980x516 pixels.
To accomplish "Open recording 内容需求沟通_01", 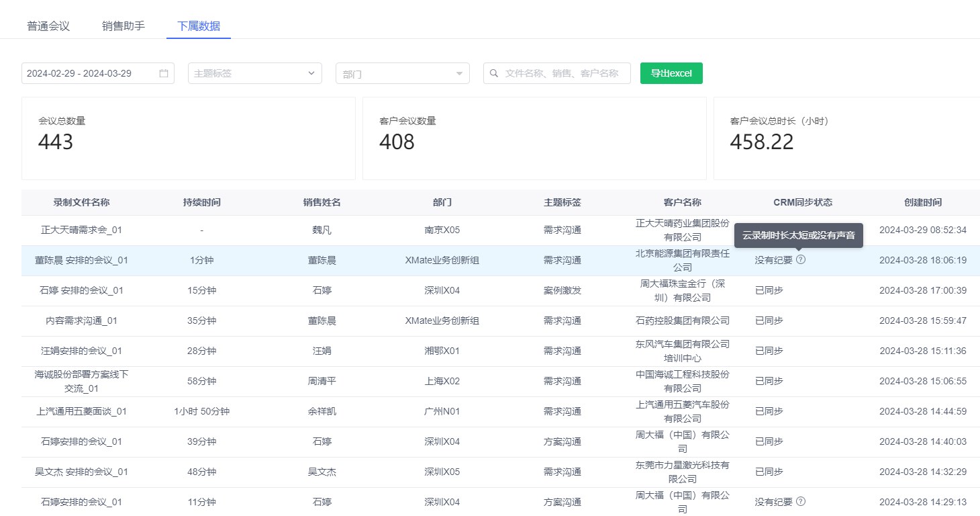I will tap(82, 320).
